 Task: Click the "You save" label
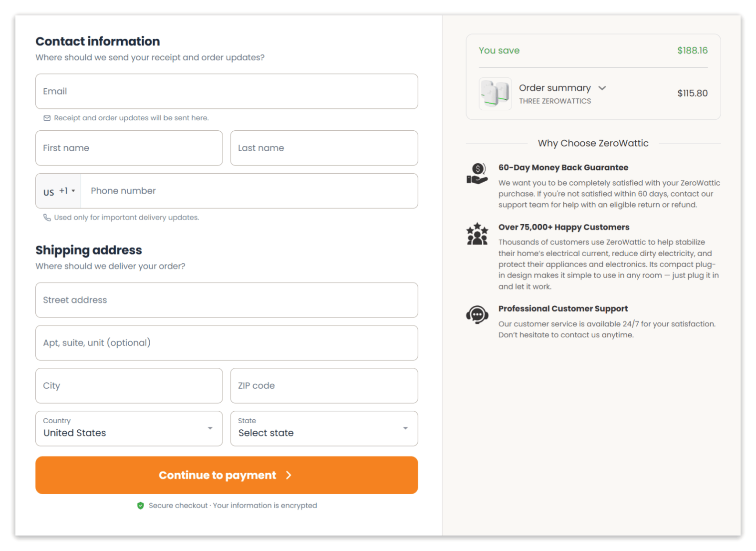(x=499, y=50)
